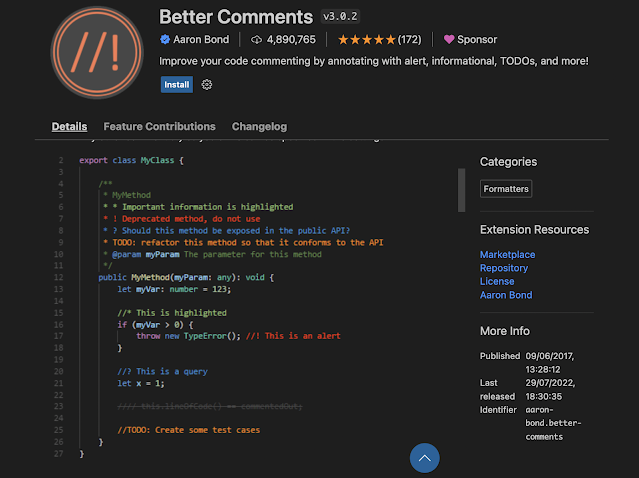Open the Marketplace resource link
639x478 pixels.
(507, 255)
